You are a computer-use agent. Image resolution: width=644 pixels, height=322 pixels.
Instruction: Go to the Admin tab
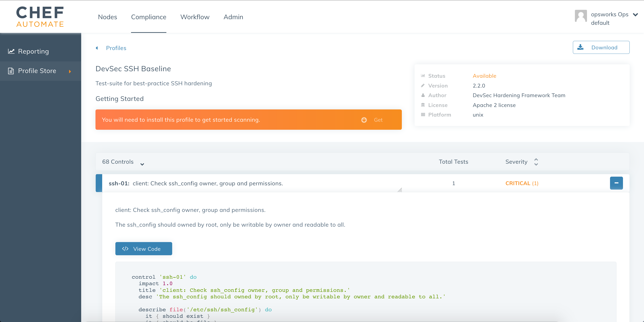coord(233,17)
